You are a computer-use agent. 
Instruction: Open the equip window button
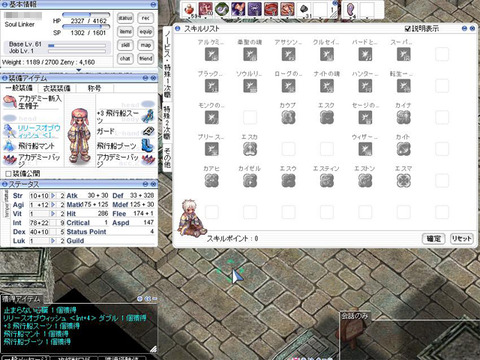tap(146, 32)
